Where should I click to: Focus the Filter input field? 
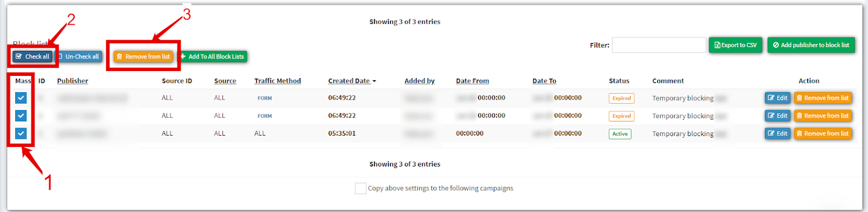(x=659, y=45)
